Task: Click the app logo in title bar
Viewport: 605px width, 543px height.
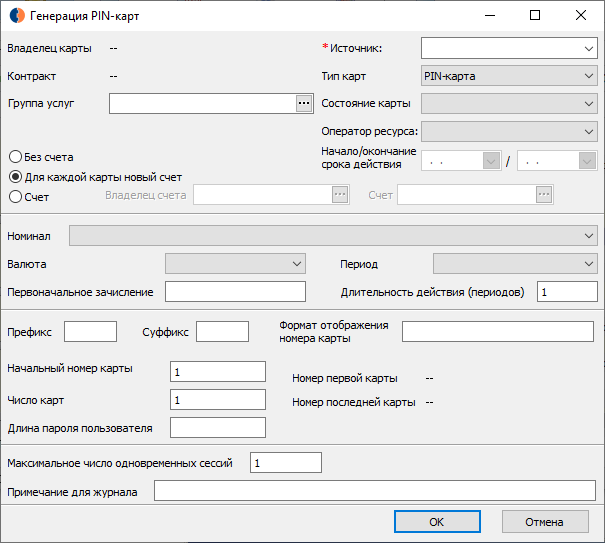Action: click(17, 15)
